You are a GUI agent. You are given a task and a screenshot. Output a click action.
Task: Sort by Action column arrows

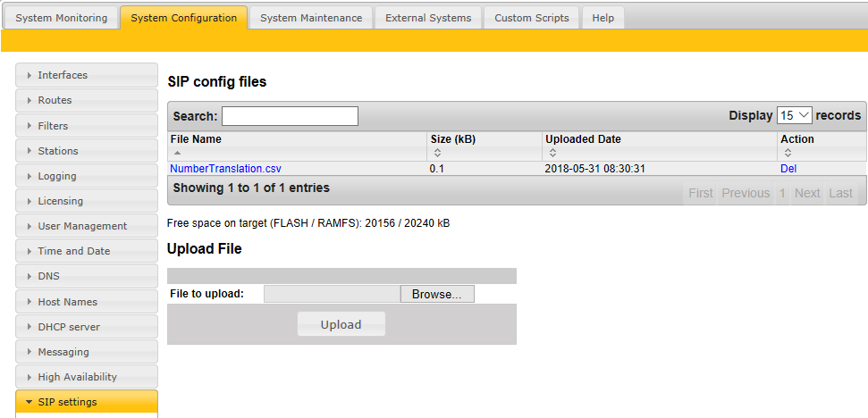tap(788, 153)
